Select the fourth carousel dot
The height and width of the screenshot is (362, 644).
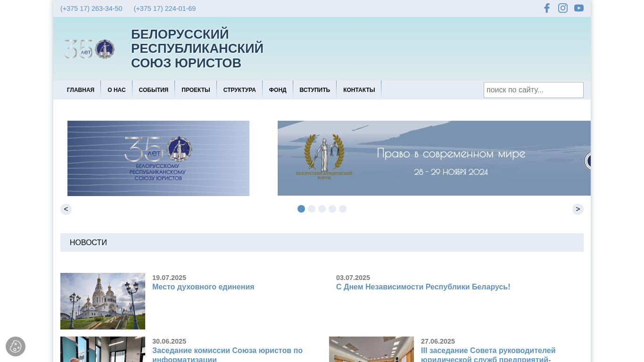point(332,209)
